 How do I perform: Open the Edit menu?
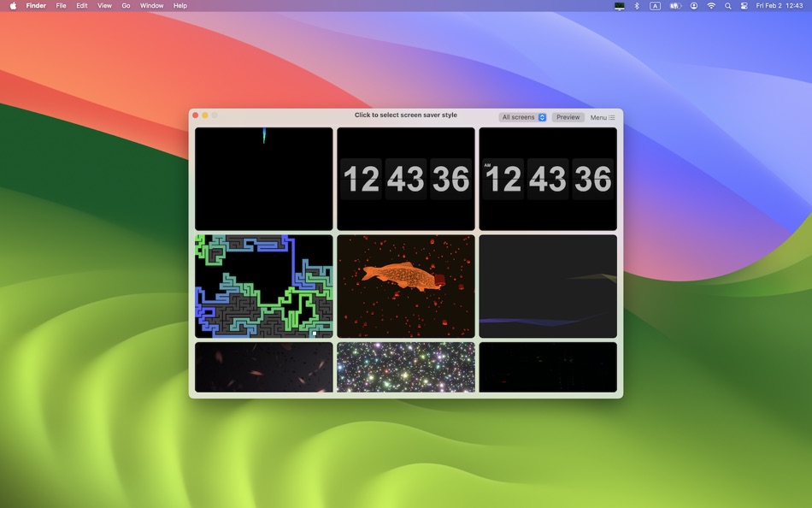point(82,6)
